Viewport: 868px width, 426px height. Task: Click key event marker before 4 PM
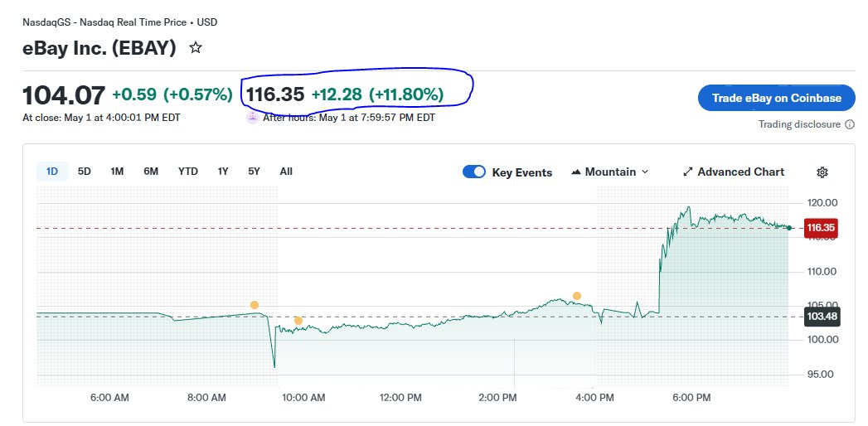pyautogui.click(x=577, y=296)
